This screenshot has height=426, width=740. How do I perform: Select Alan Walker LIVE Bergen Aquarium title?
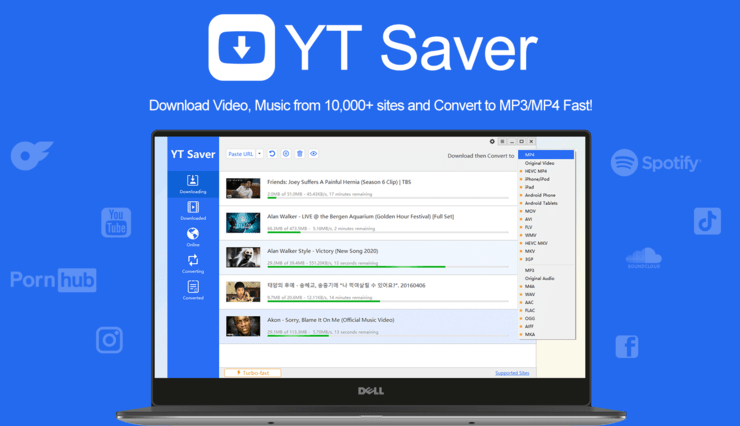361,217
